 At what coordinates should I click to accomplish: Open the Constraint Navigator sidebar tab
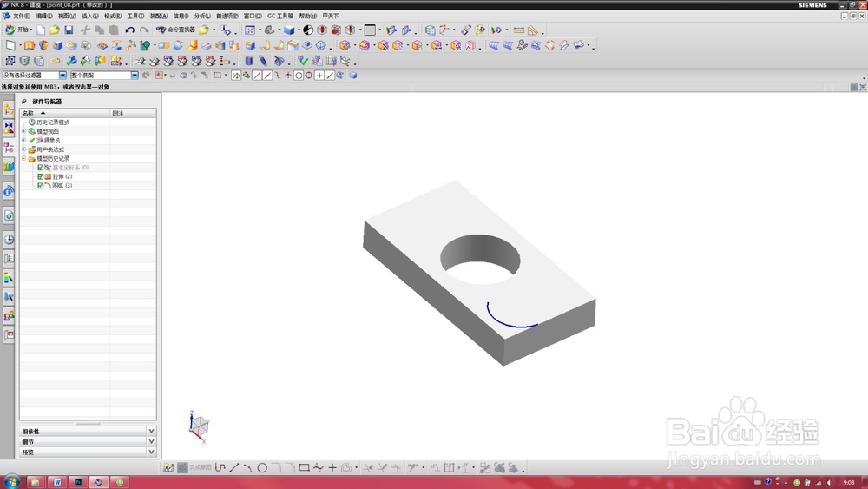coord(9,128)
